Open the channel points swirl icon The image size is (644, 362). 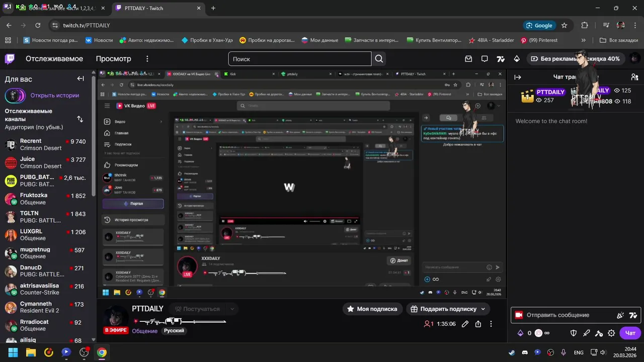(538, 333)
